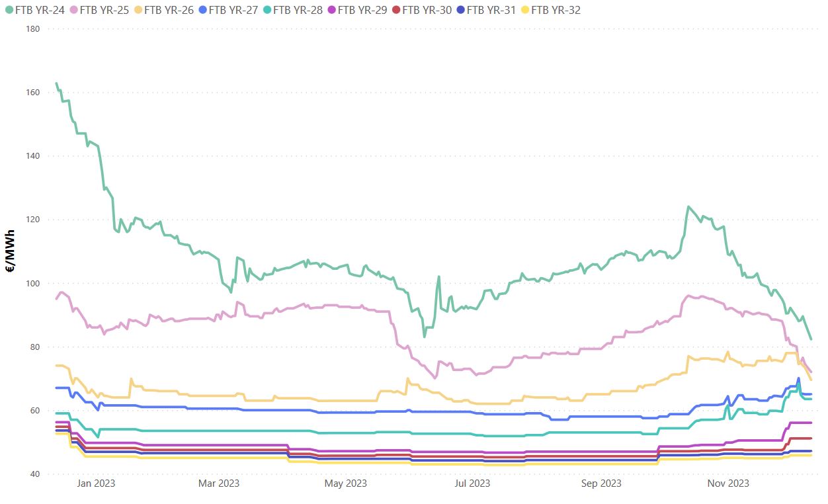This screenshot has width=828, height=504.
Task: Click the 100 y-axis tick label
Action: [x=33, y=284]
